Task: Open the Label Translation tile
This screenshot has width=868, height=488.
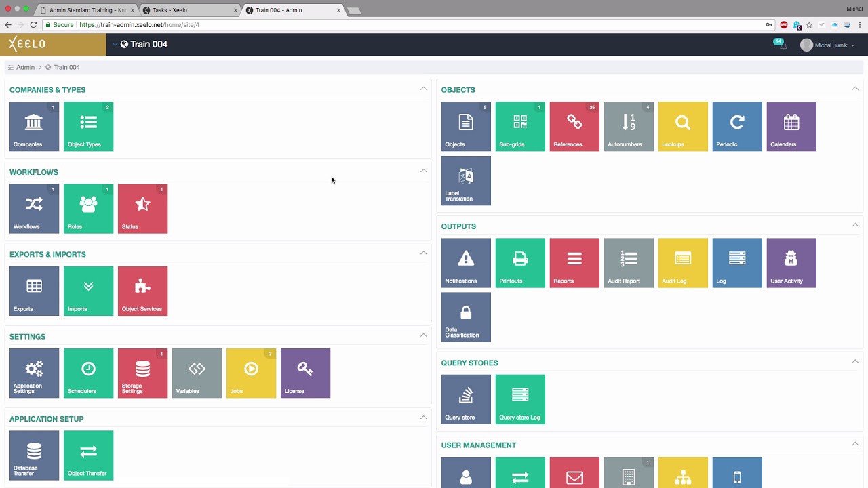Action: pyautogui.click(x=466, y=180)
